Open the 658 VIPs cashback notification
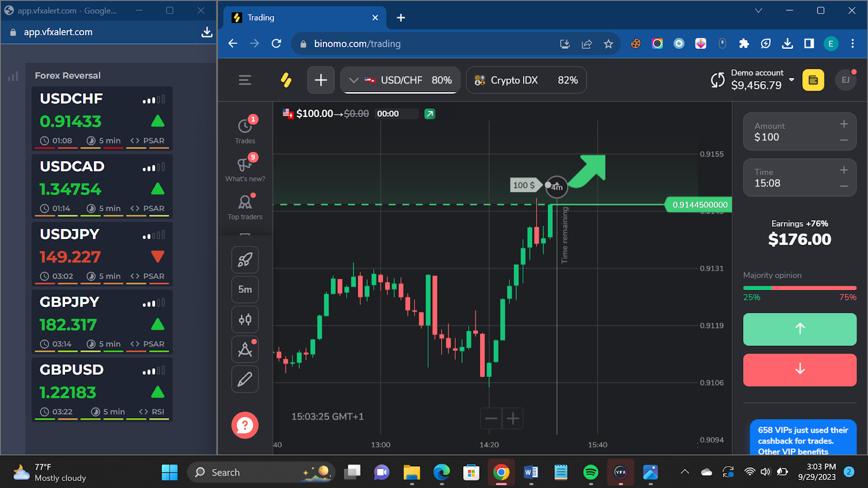Image resolution: width=868 pixels, height=488 pixels. (803, 438)
